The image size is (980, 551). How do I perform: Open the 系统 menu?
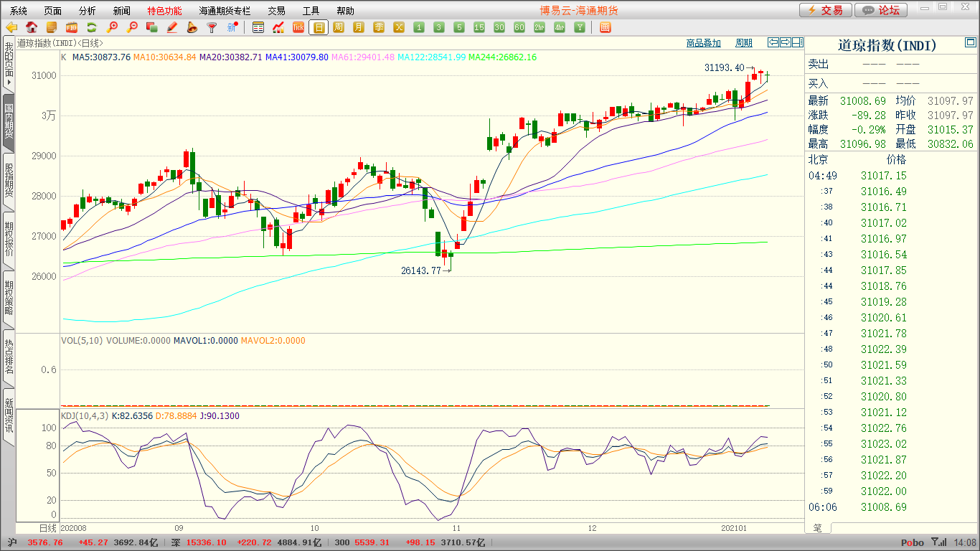(19, 11)
